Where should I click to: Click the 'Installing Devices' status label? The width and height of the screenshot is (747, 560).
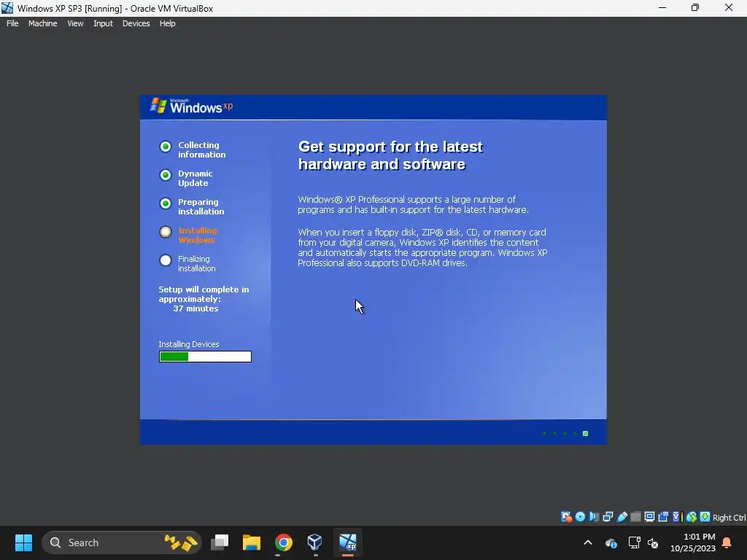pyautogui.click(x=189, y=344)
